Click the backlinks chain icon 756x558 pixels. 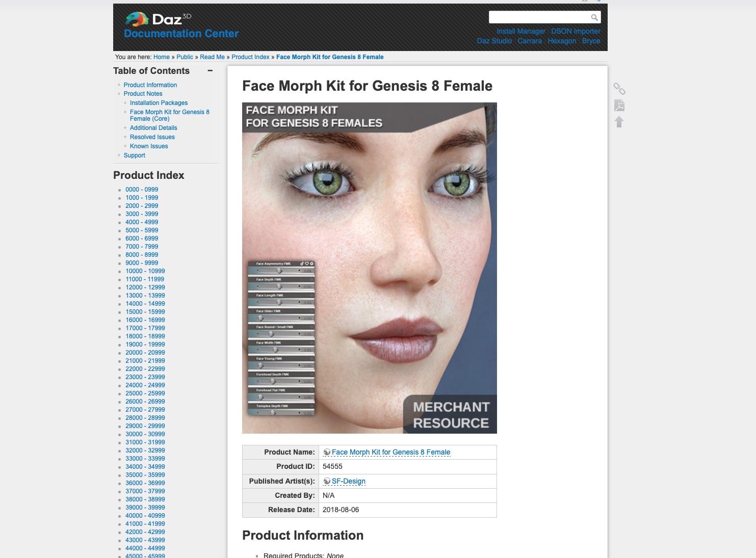(619, 89)
